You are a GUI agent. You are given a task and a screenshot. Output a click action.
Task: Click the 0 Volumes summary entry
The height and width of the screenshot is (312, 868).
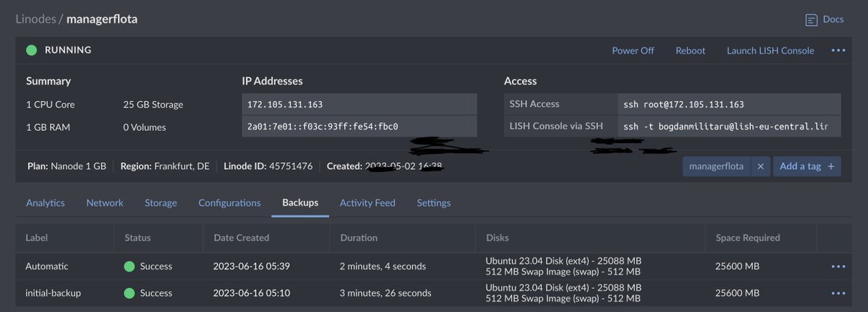click(x=145, y=127)
